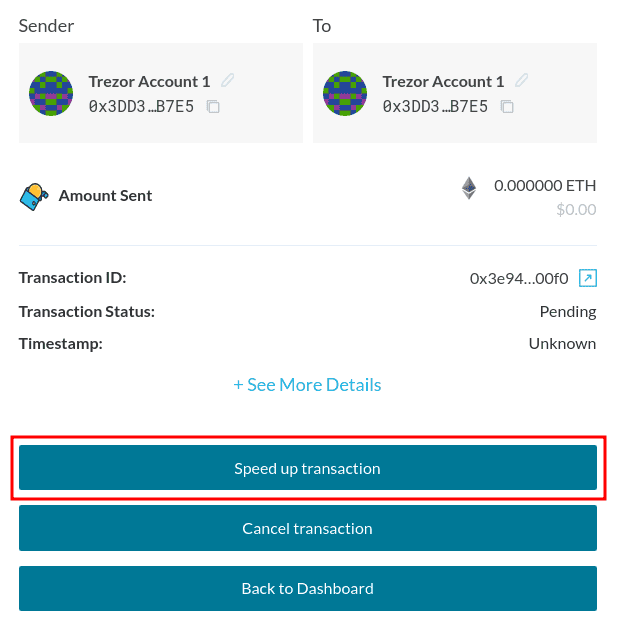This screenshot has height=631, width=617.
Task: Click the Pending transaction status value
Action: 568,312
